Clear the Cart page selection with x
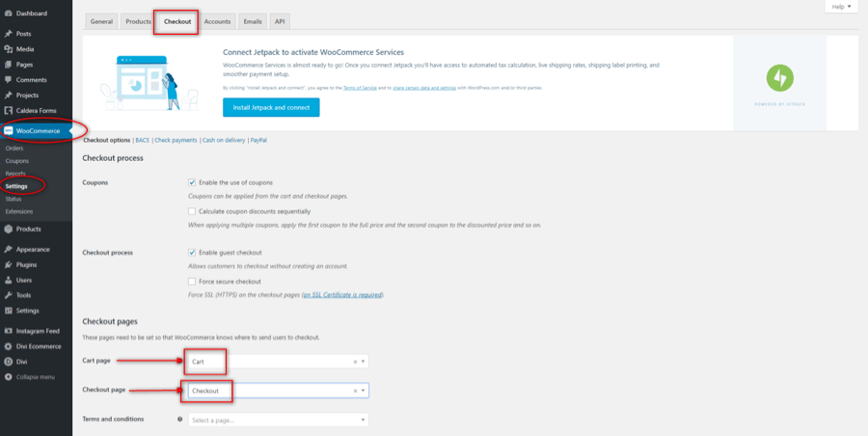The image size is (868, 436). click(355, 361)
